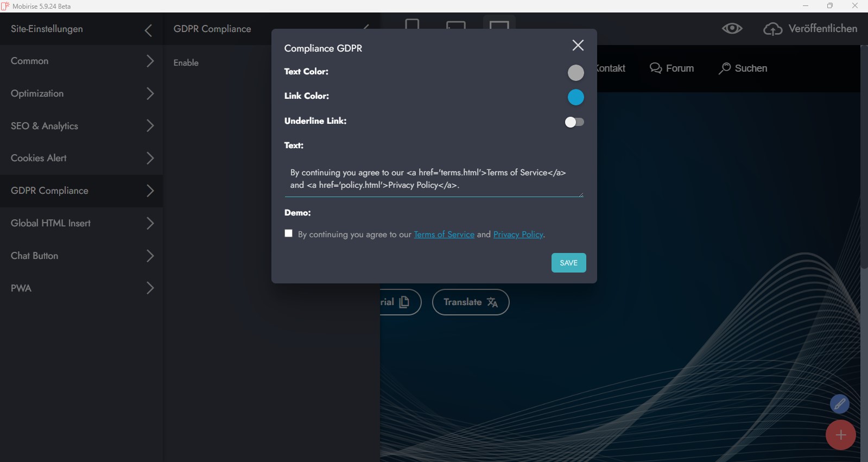Open the Link Color blue swatch

pos(575,98)
